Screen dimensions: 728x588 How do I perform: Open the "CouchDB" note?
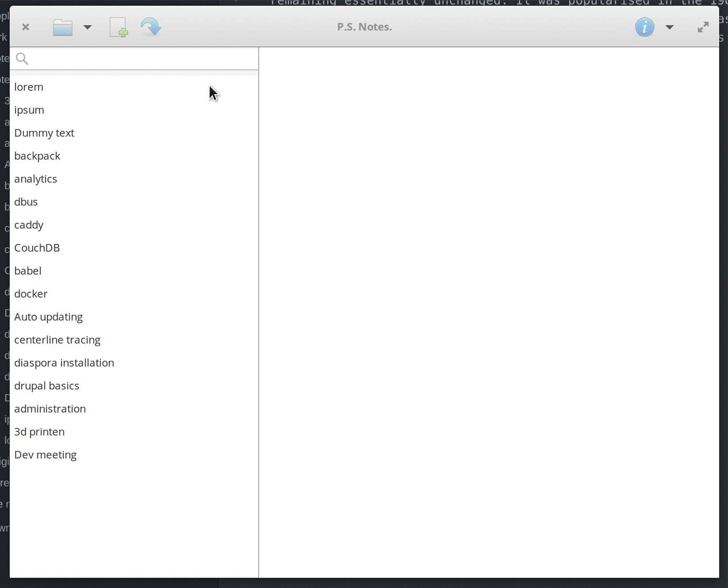point(37,248)
